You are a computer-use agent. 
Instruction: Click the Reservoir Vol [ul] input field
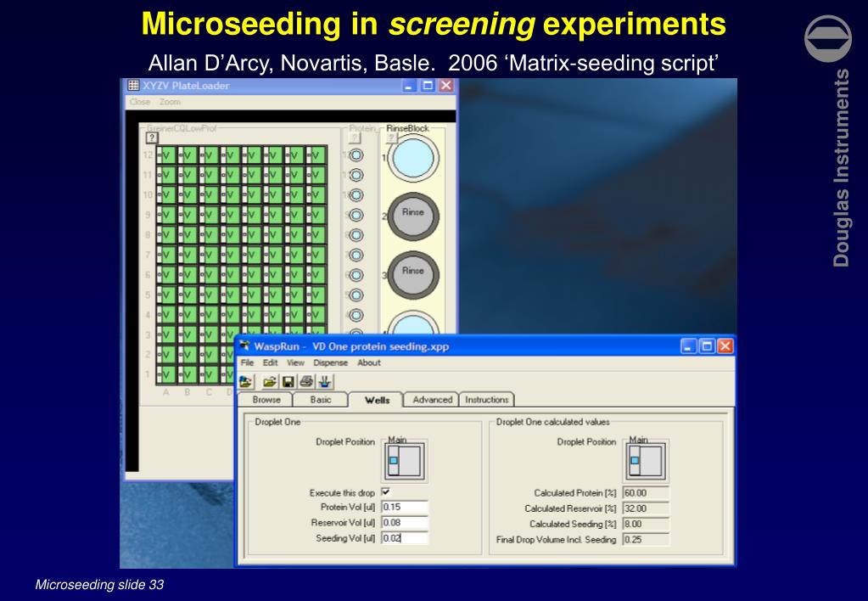(x=404, y=522)
